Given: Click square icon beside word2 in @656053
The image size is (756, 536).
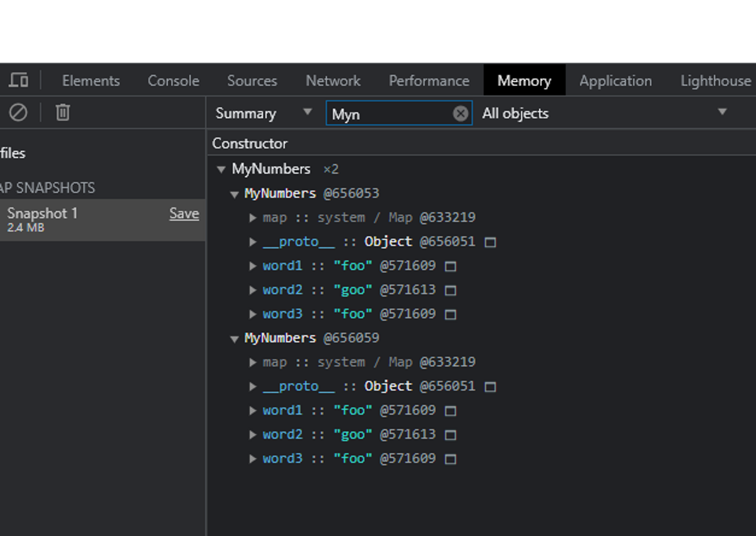Looking at the screenshot, I should pyautogui.click(x=450, y=290).
